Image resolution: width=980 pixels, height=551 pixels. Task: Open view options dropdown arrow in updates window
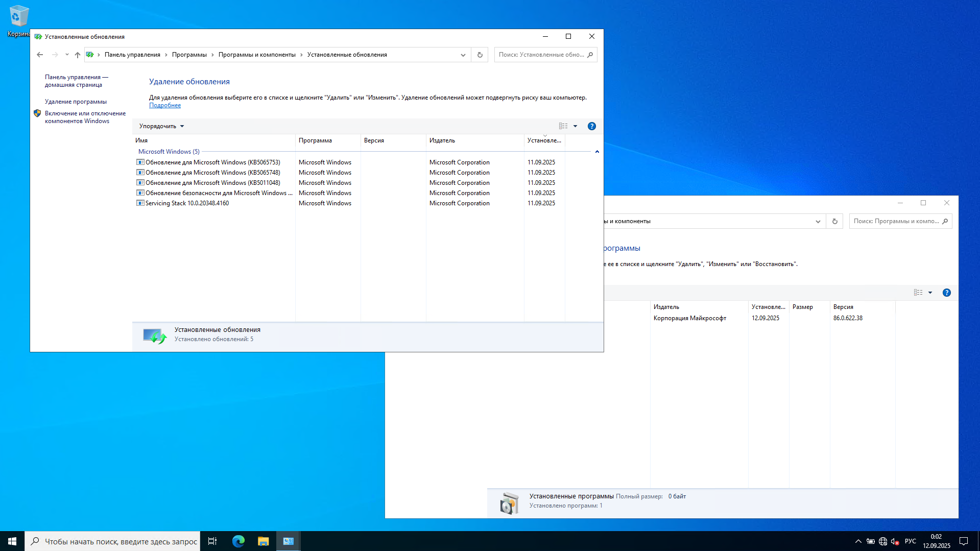point(576,126)
